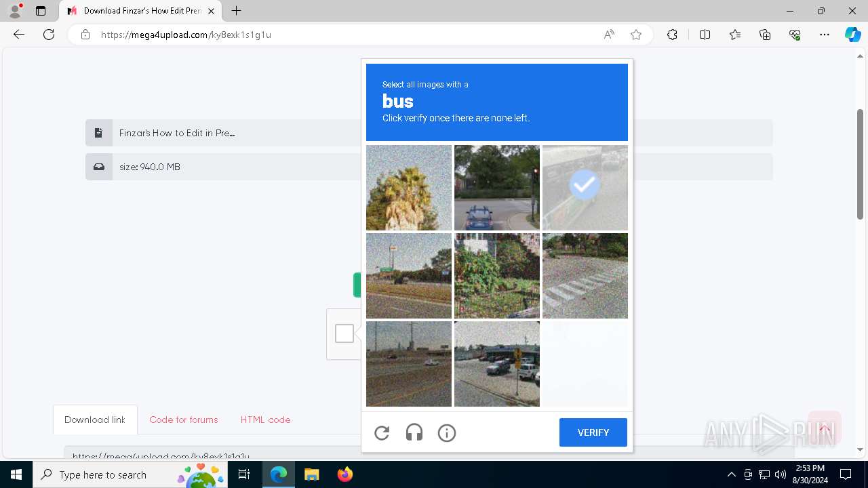Select the blue car at intersection tile

click(497, 188)
